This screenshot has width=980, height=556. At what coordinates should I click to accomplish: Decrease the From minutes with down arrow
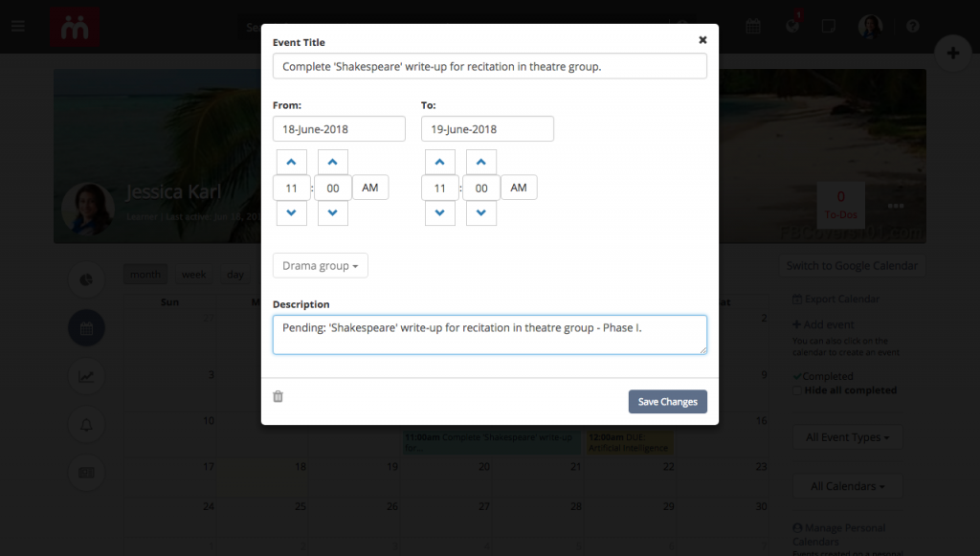(x=332, y=213)
